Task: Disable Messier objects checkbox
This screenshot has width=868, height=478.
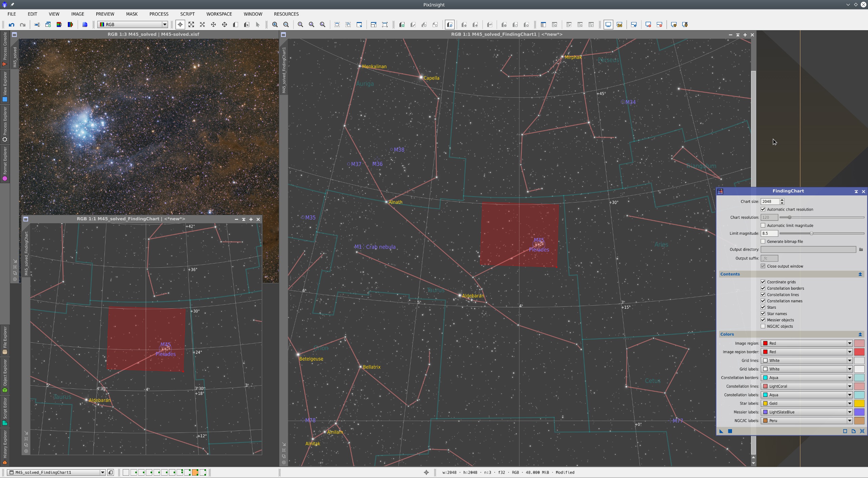Action: tap(763, 320)
